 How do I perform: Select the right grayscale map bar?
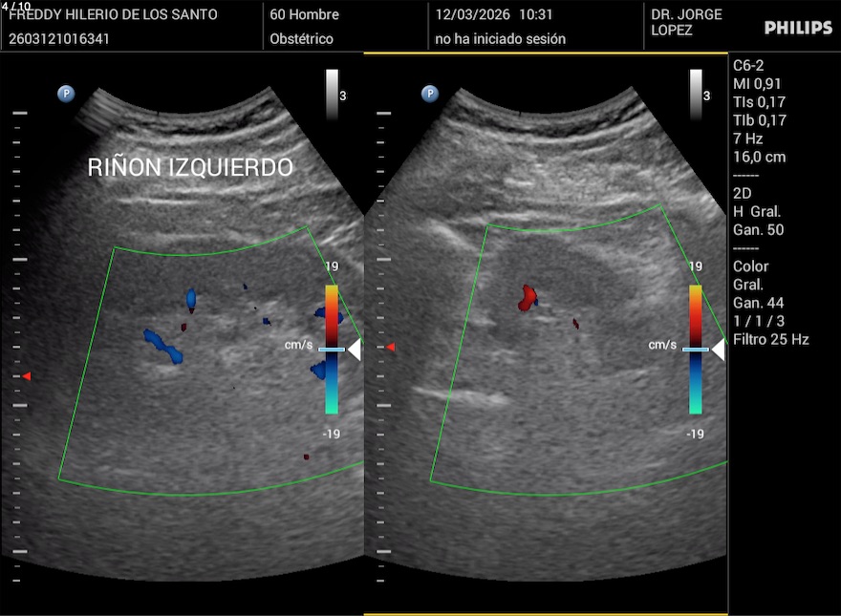696,94
